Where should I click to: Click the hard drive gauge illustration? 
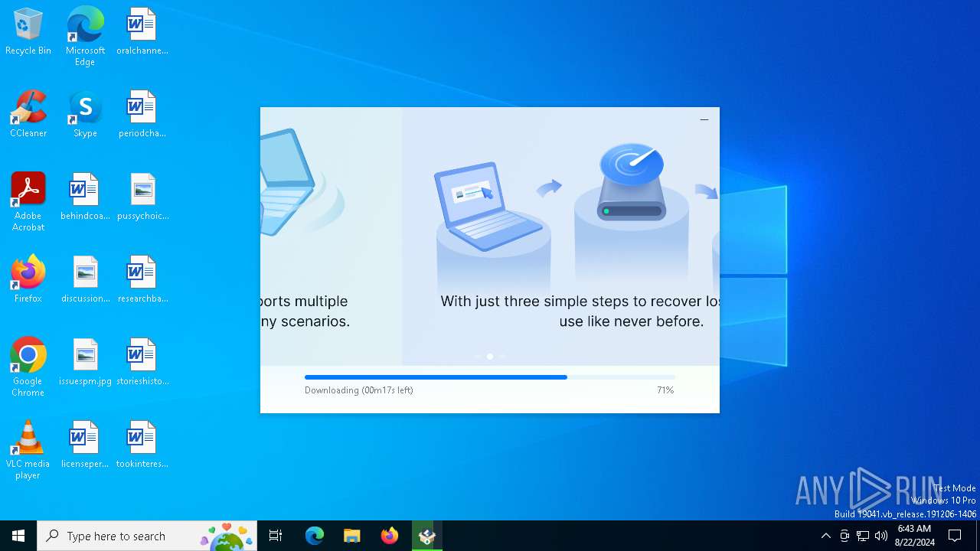632,182
